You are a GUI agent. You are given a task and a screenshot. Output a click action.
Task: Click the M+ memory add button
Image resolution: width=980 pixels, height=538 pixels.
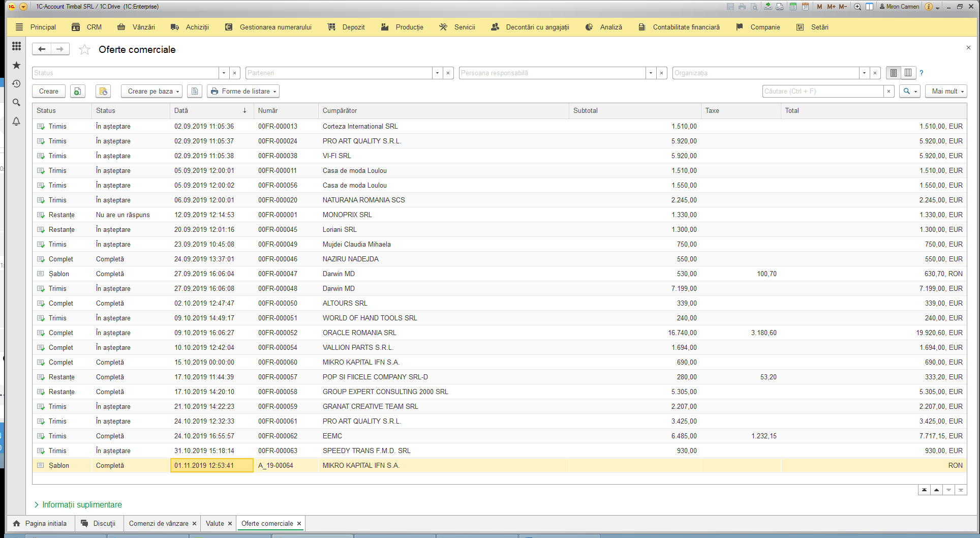pyautogui.click(x=831, y=7)
